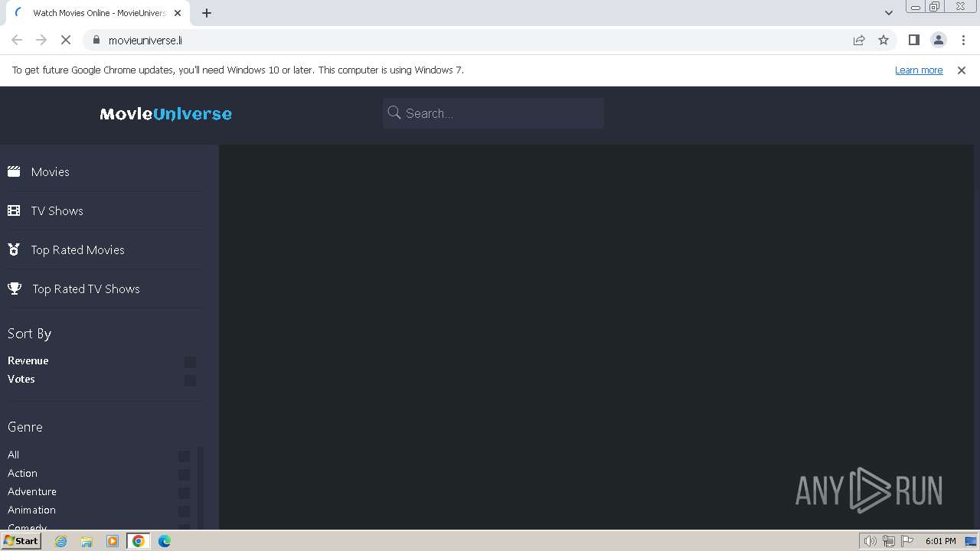Click the MovieUniverse logo
Image resolution: width=980 pixels, height=551 pixels.
coord(165,113)
